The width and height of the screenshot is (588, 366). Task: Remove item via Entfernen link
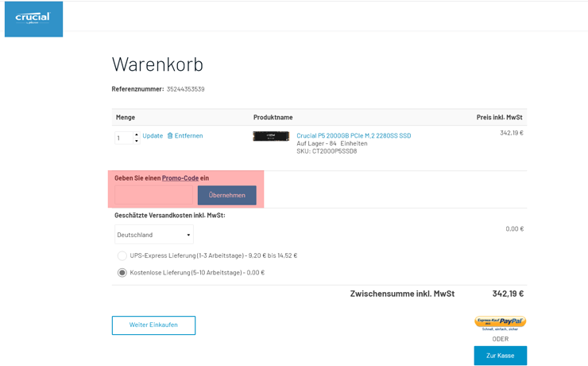click(188, 135)
